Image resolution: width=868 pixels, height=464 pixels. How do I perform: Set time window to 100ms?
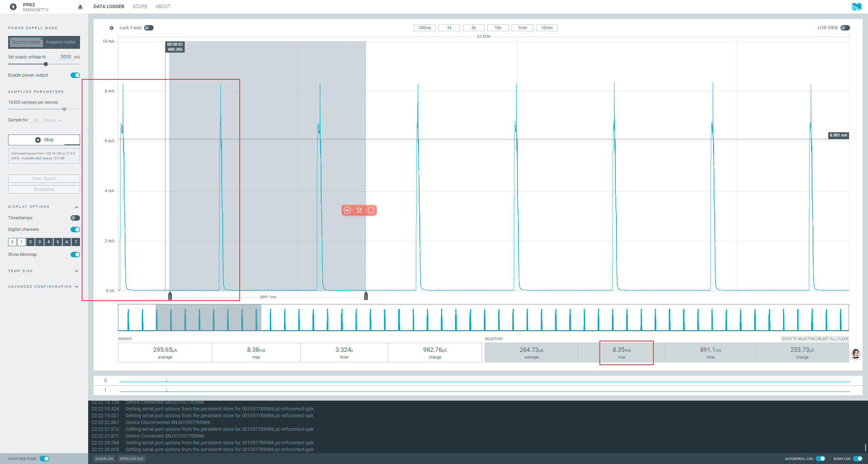(425, 28)
